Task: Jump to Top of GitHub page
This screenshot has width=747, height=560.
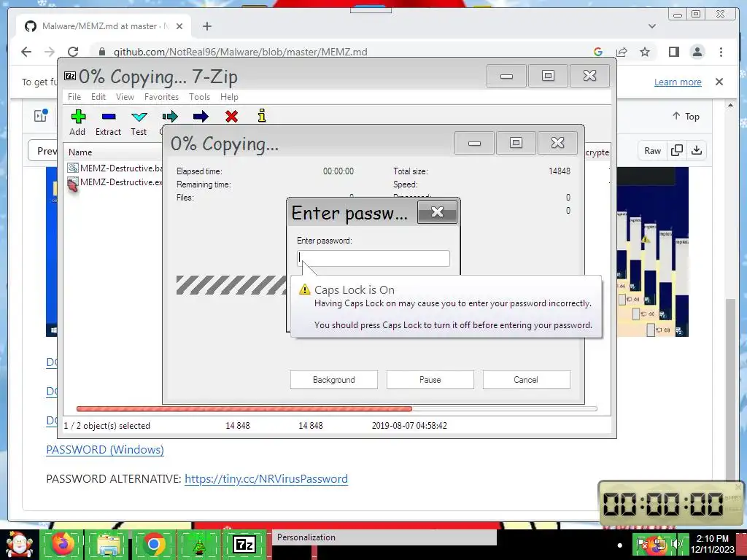Action: (686, 116)
